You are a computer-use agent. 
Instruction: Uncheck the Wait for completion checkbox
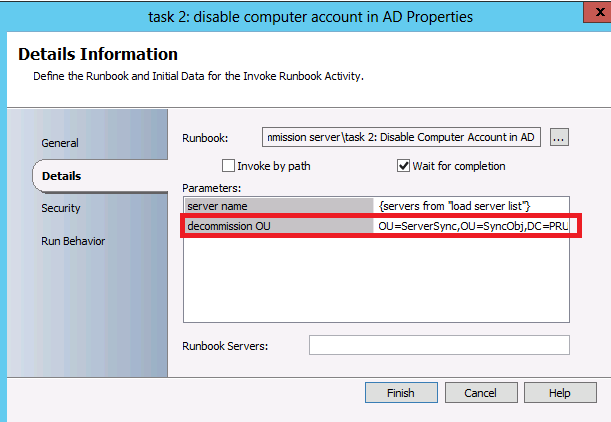(x=404, y=166)
